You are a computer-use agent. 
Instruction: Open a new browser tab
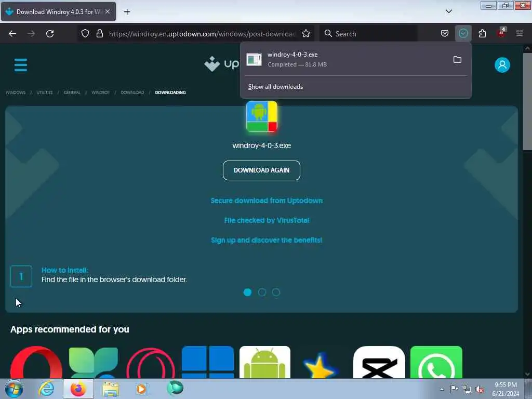tap(127, 12)
